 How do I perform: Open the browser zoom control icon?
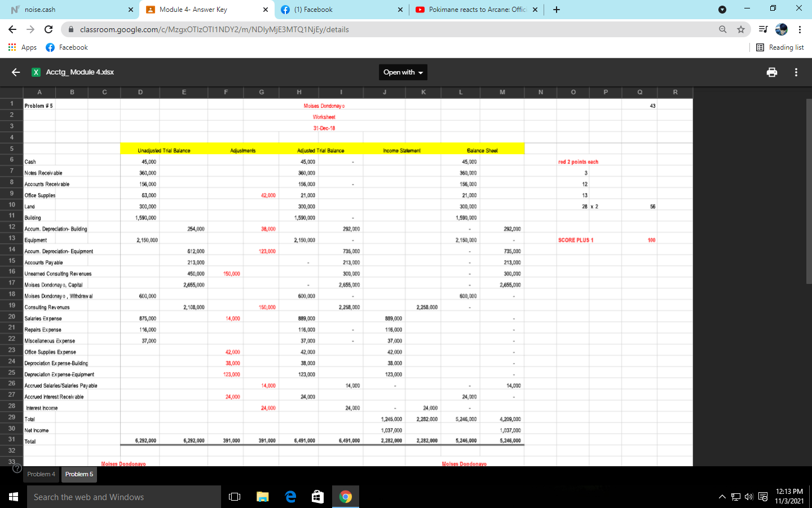coord(723,29)
